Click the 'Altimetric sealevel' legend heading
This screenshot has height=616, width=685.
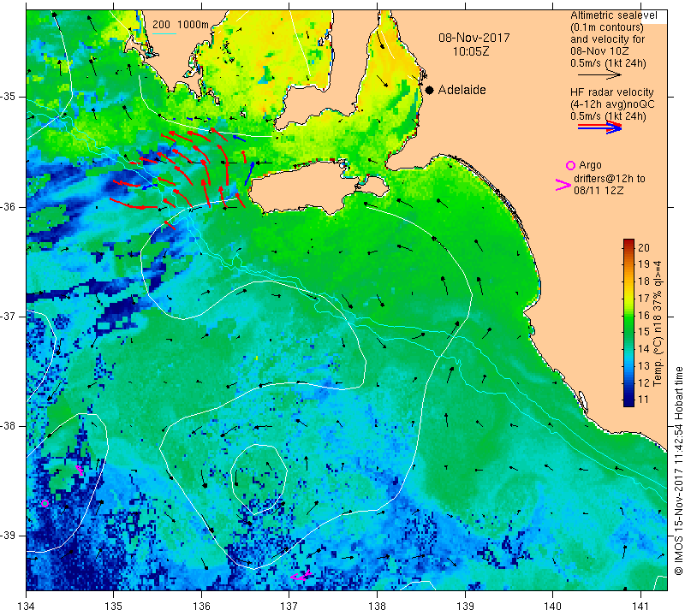613,15
